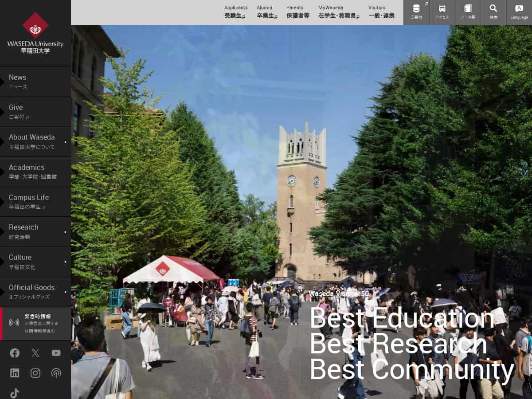Click the Waseda University logo
The height and width of the screenshot is (399, 532).
tap(35, 33)
